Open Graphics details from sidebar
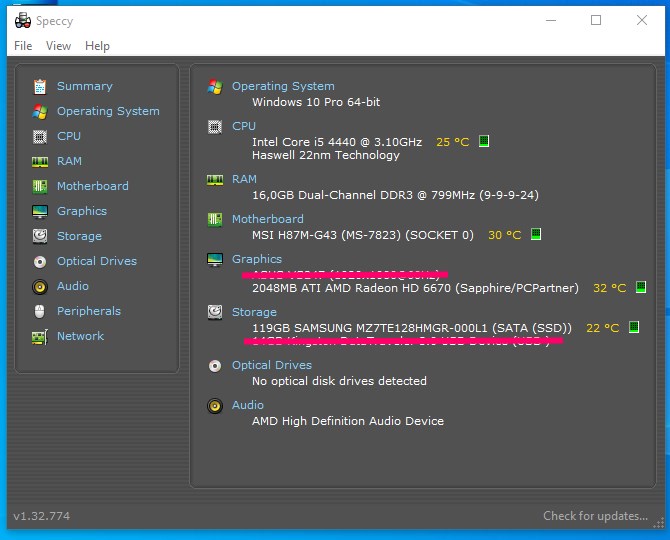Viewport: 670px width, 540px height. 82,211
